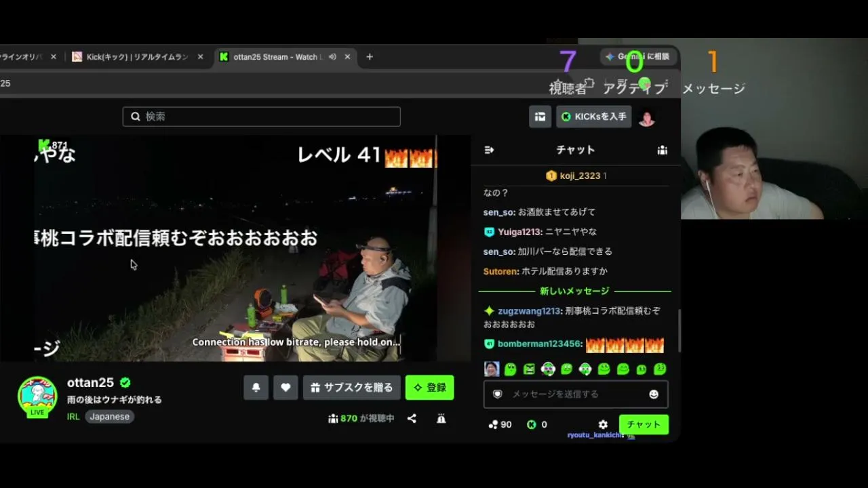868x488 pixels.
Task: Click the first photo emote in quick emotes
Action: coord(492,369)
